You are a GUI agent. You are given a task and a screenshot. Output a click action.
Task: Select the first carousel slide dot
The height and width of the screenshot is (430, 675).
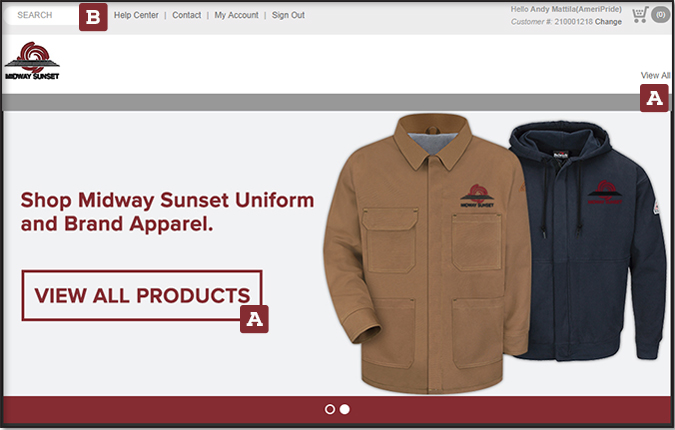(x=330, y=409)
